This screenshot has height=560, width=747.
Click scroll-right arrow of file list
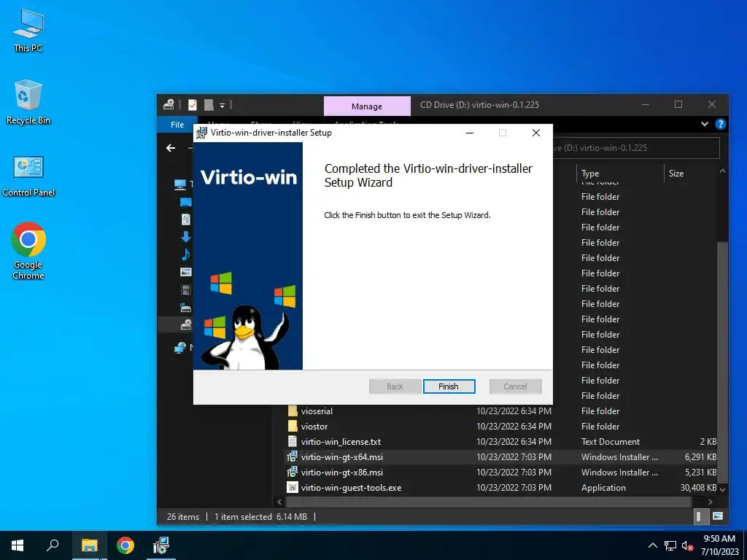tap(710, 502)
